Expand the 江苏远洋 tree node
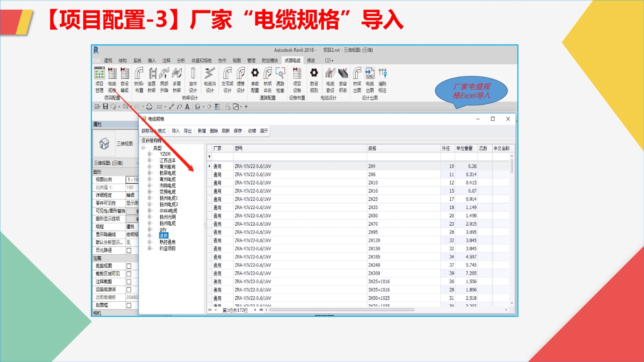Screen dimensions: 644x362 pos(150,160)
